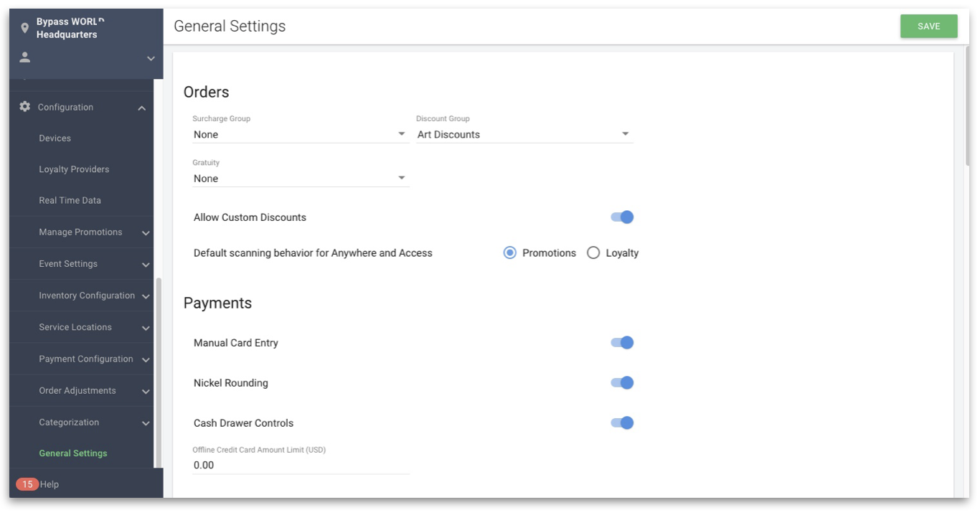This screenshot has width=980, height=515.
Task: Collapse the Configuration section chevron
Action: click(142, 108)
